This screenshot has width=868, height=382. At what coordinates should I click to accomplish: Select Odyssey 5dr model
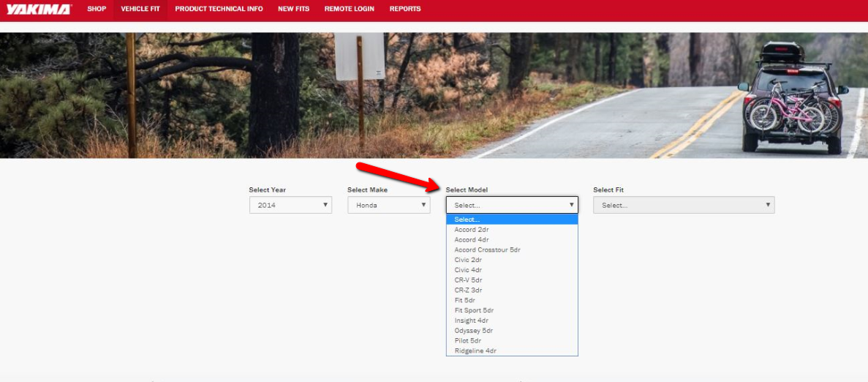tap(512, 331)
